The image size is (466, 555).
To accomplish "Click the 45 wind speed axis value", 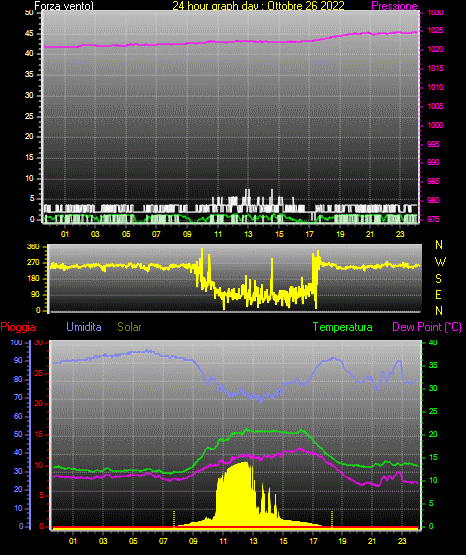I will click(x=29, y=34).
